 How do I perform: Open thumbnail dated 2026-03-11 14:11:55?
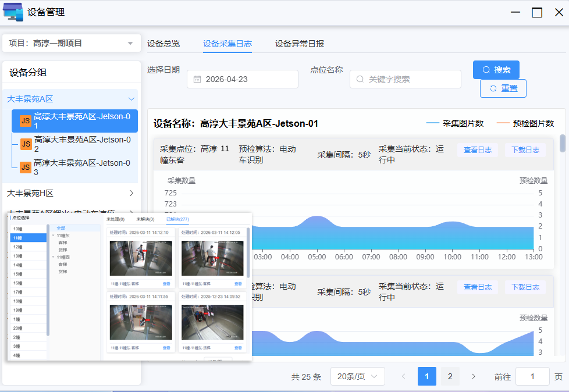[x=141, y=322]
